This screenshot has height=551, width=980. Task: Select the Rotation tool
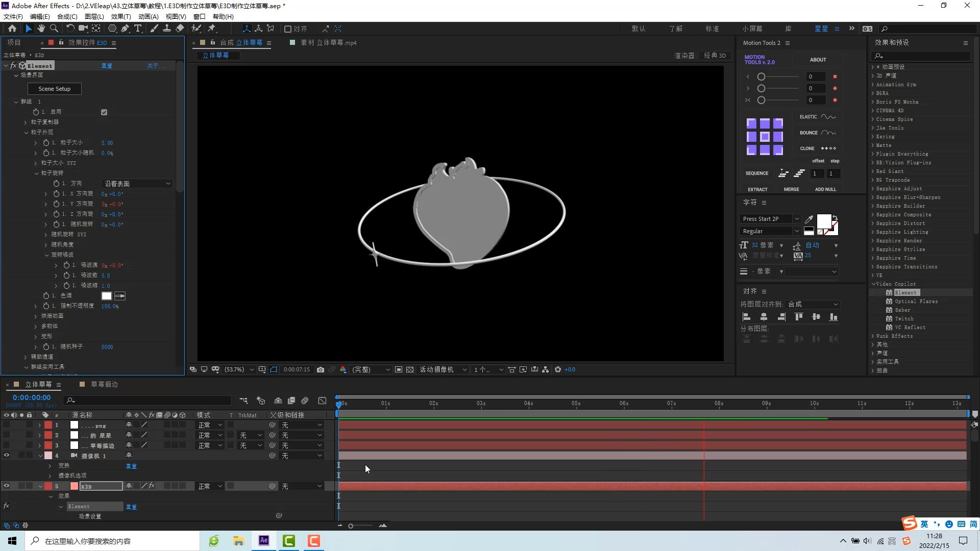(x=70, y=29)
